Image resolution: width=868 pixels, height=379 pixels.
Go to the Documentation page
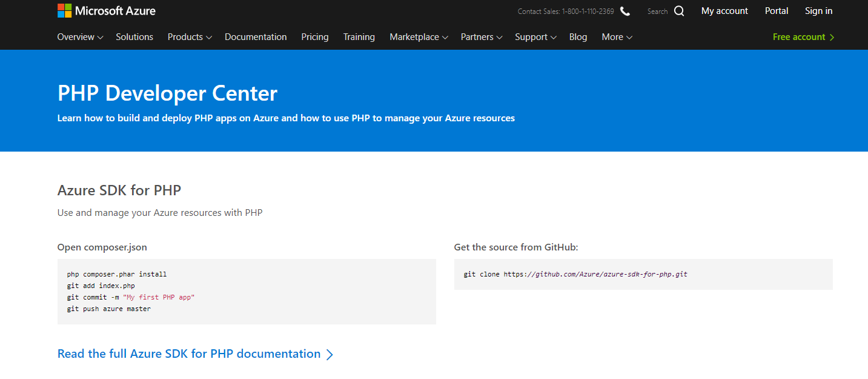click(x=256, y=37)
